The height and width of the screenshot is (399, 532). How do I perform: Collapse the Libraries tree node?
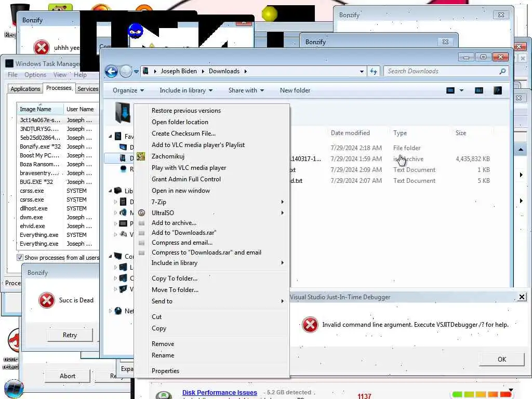point(111,191)
